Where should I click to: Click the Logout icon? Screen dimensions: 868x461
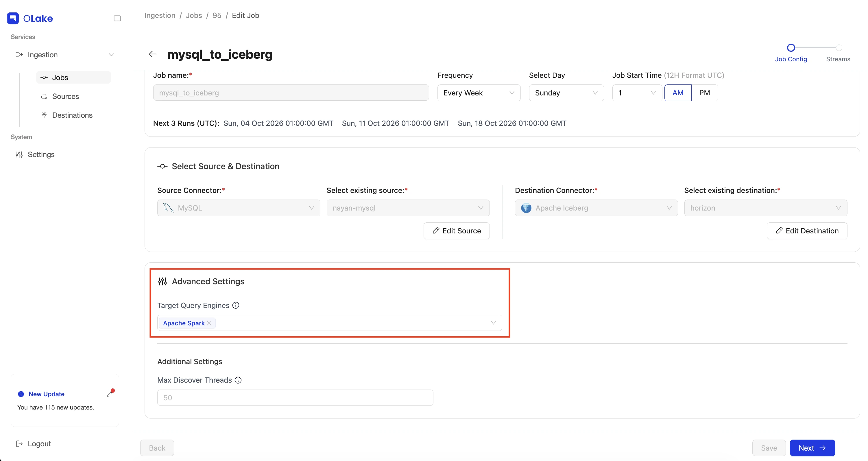[x=19, y=444]
